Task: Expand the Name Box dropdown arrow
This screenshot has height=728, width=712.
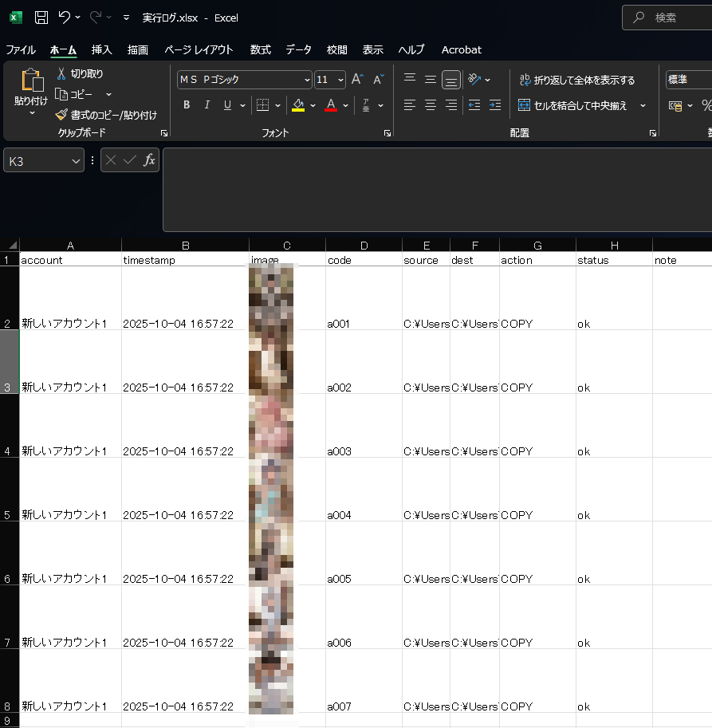Action: [77, 161]
